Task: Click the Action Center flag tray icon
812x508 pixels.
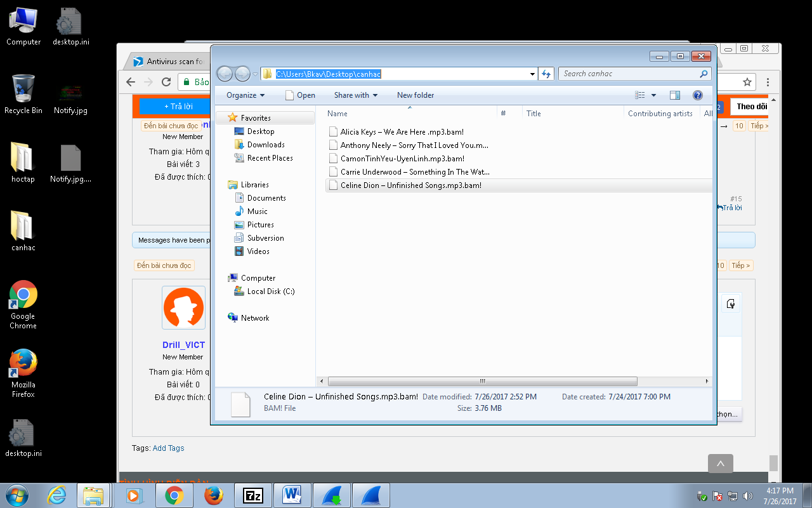Action: click(x=717, y=496)
